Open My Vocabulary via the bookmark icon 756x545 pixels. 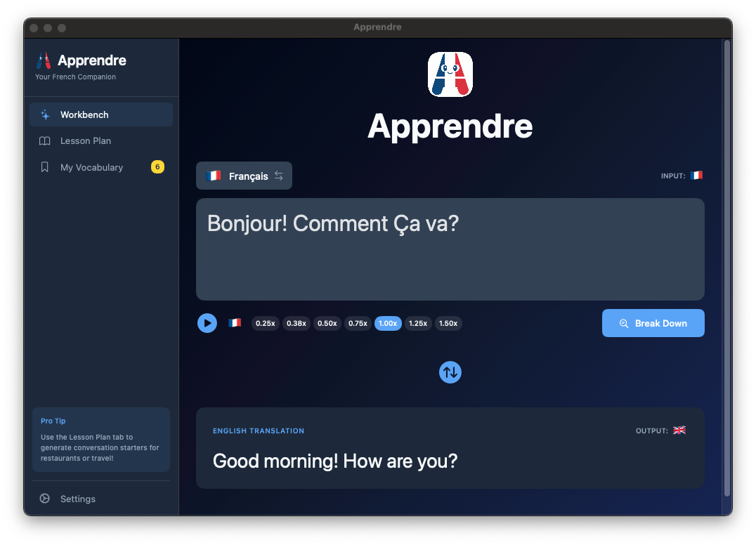44,167
